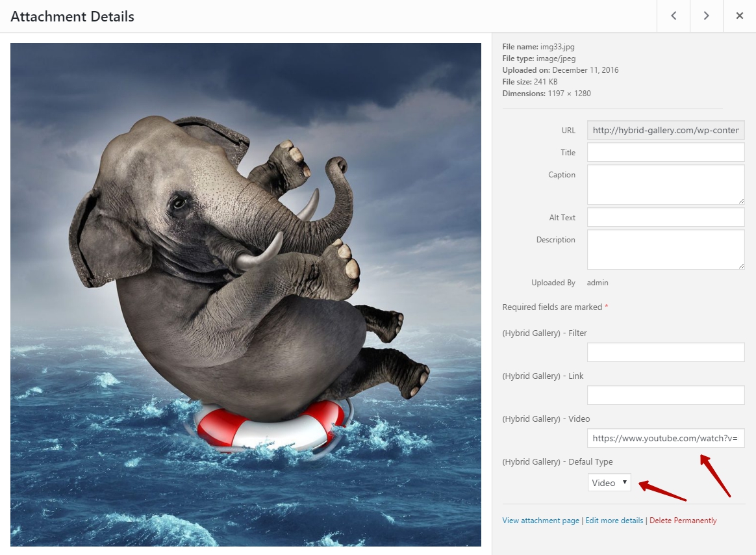Click the '(Hybrid Gallery) - Link' label
This screenshot has height=555, width=756.
[x=543, y=376]
